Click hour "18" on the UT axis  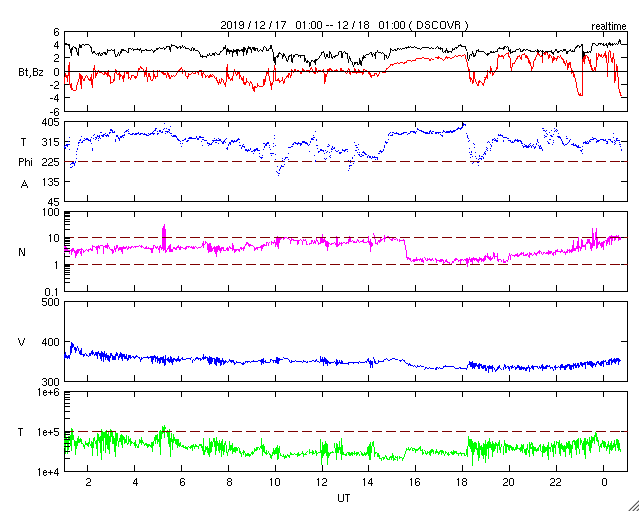pyautogui.click(x=462, y=482)
